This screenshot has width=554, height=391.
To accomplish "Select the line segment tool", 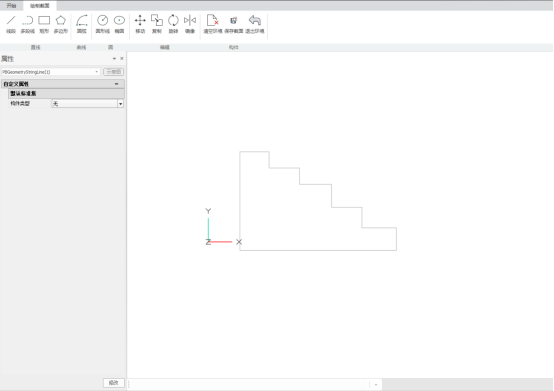I will (11, 24).
